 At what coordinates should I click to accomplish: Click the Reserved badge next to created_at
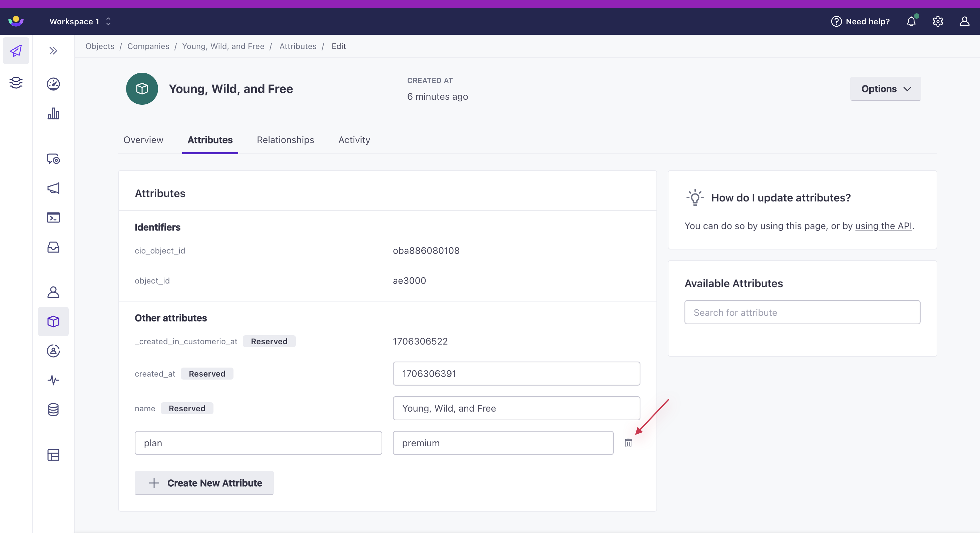[x=207, y=374]
